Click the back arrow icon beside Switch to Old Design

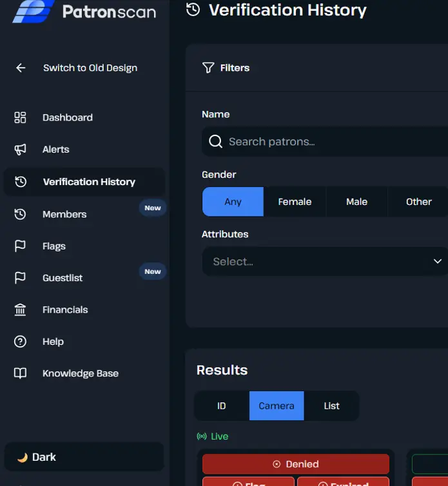tap(21, 68)
